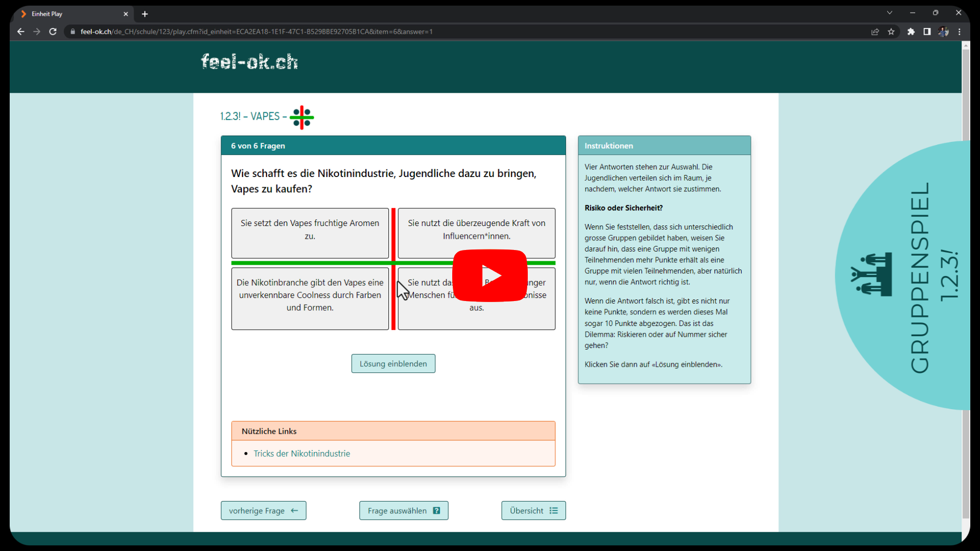Restore down the browser window

coord(936,13)
